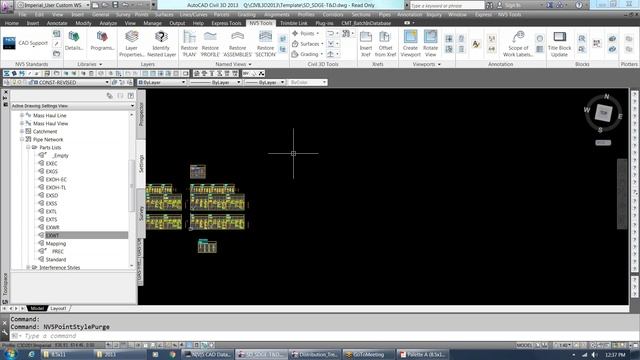The width and height of the screenshot is (640, 360).
Task: Open Layer Properties tool
Action: coord(131,43)
